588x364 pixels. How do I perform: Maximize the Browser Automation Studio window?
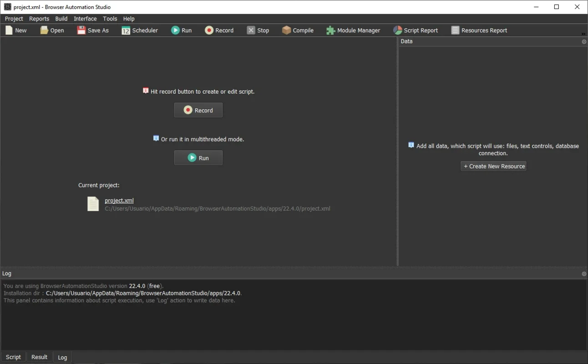[x=557, y=7]
